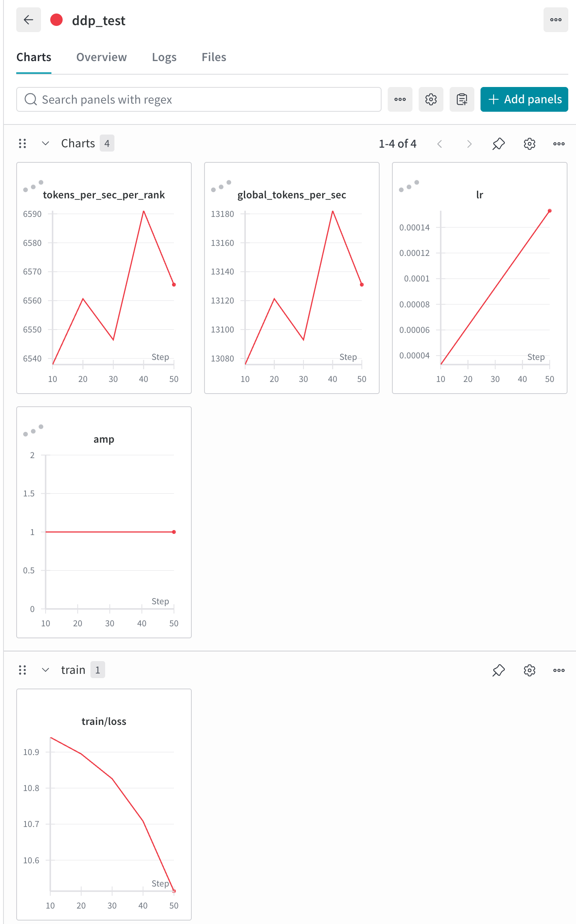Click the red run color dot
The image size is (576, 924).
pos(56,20)
